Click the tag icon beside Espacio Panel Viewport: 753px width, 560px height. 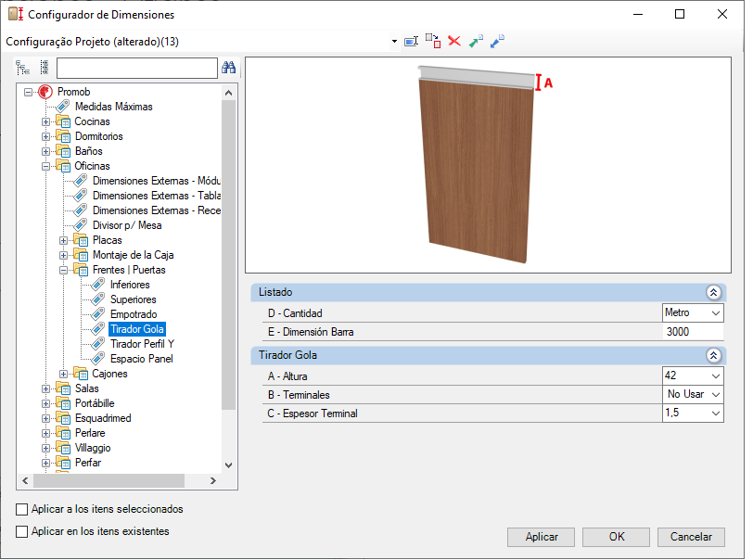pyautogui.click(x=98, y=359)
